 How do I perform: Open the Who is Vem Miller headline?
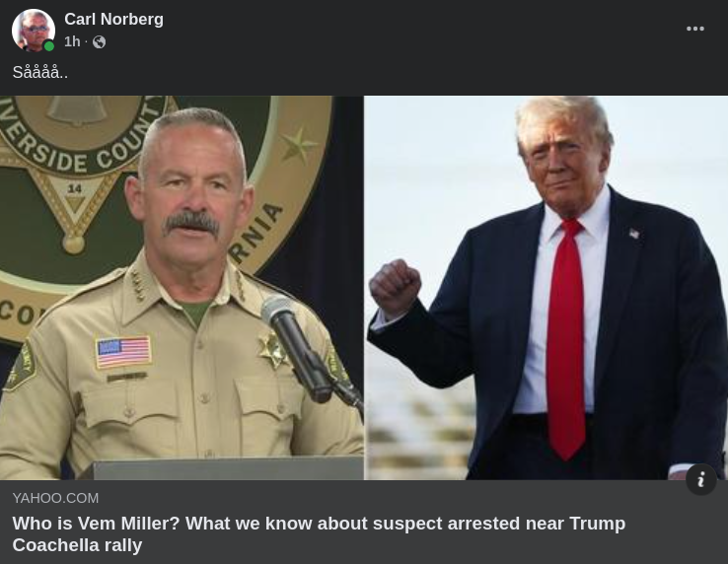(x=319, y=533)
